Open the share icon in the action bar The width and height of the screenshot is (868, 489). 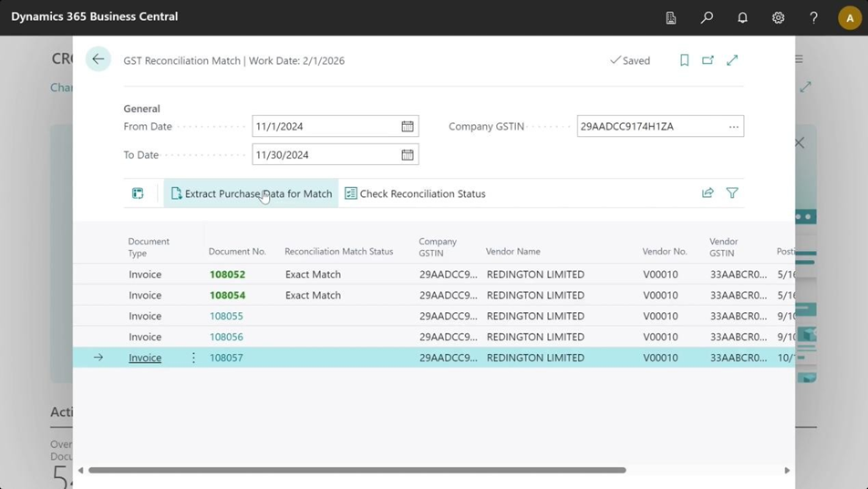708,193
